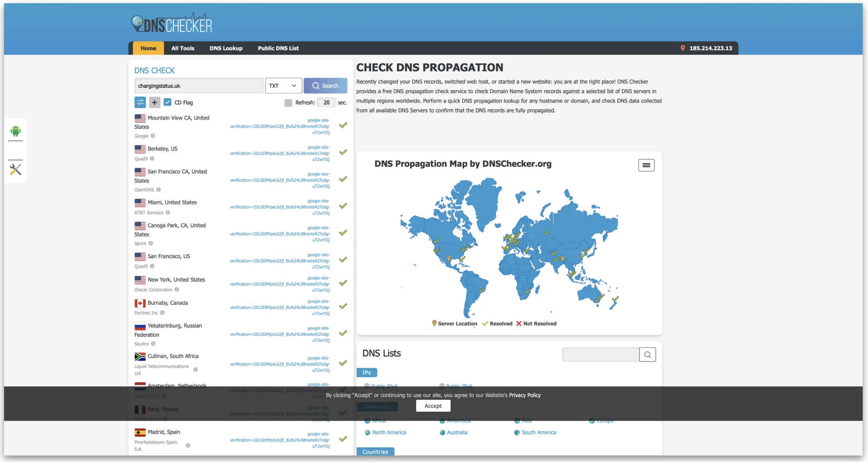Image resolution: width=868 pixels, height=462 pixels.
Task: Click the DNS Lists search magnifier button
Action: click(x=647, y=354)
